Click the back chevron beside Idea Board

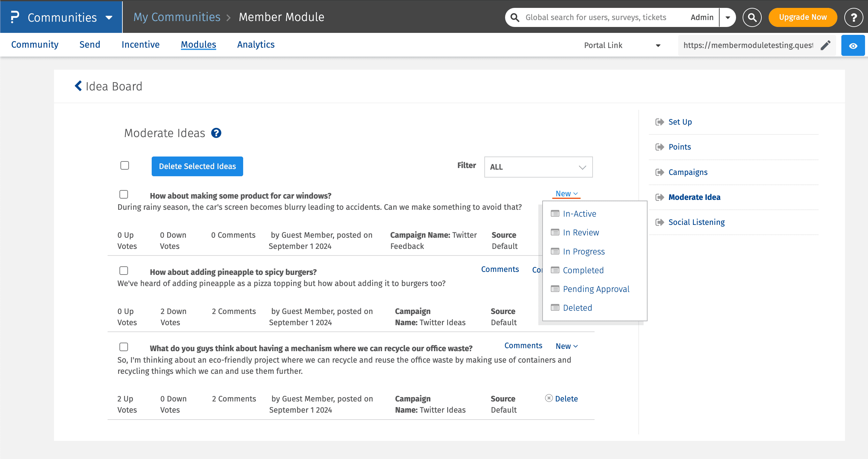[78, 86]
